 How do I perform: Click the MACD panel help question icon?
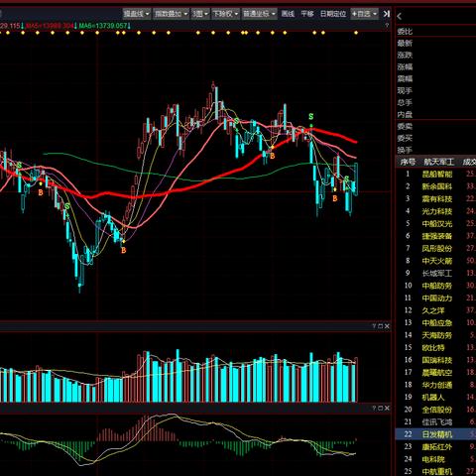[x=374, y=409]
